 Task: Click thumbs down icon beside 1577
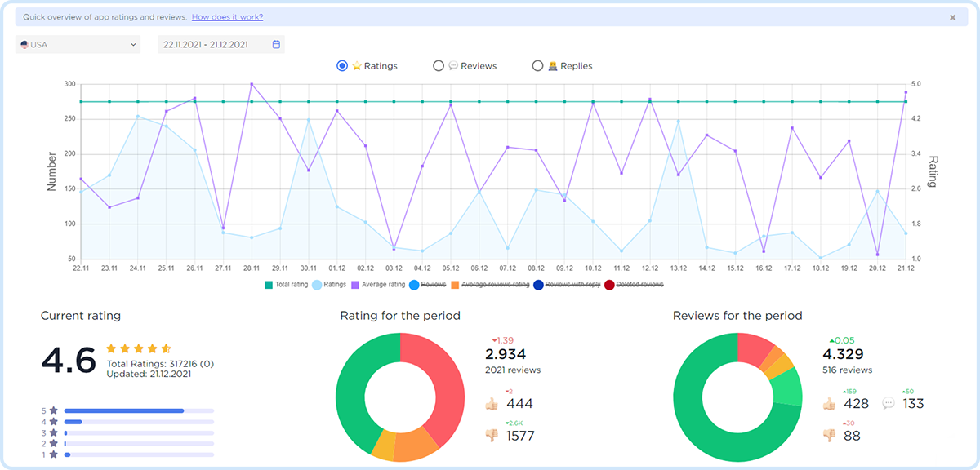491,436
